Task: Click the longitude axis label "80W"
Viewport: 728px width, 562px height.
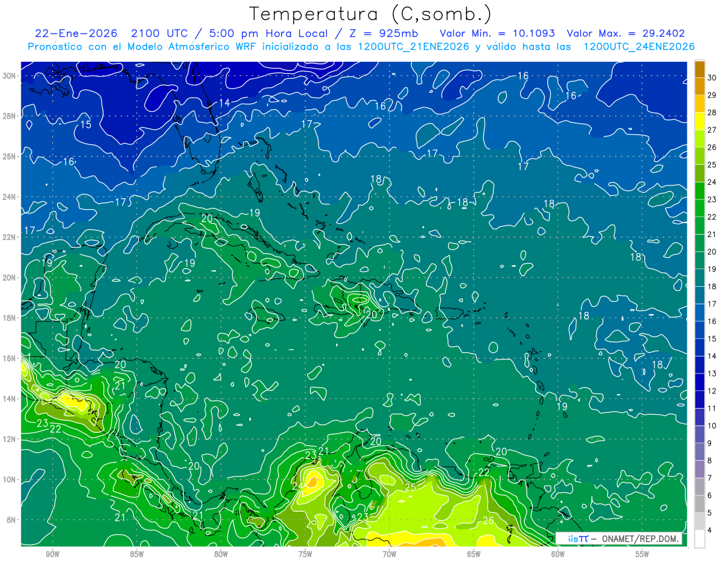Action: [221, 554]
